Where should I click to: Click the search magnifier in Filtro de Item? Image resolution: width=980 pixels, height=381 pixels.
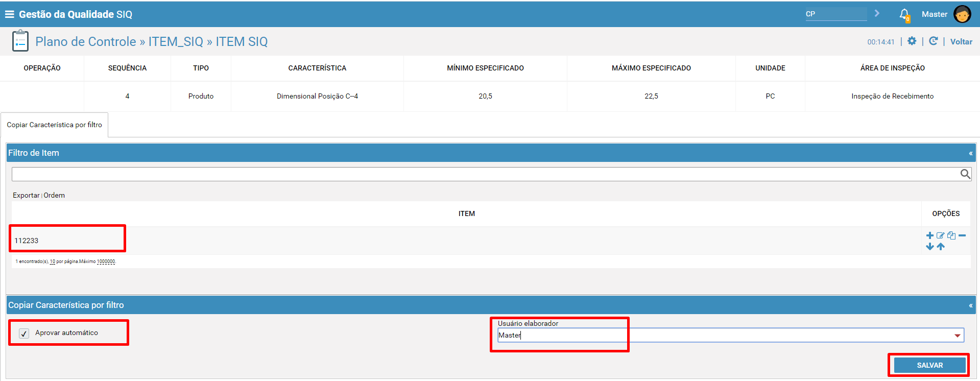coord(965,174)
